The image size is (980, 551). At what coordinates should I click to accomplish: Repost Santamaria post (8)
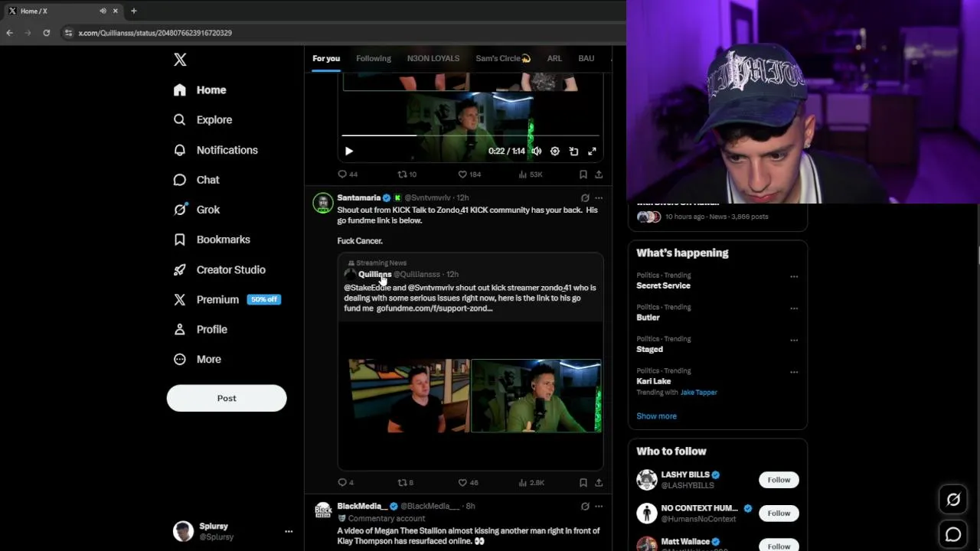(405, 483)
